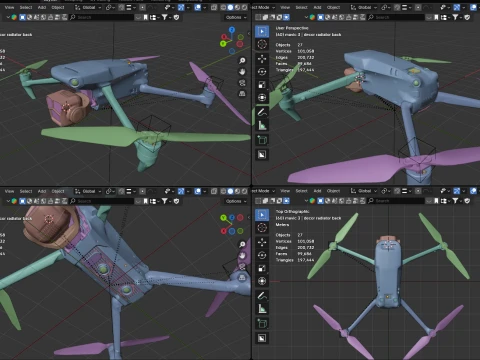The image size is (480, 360).
Task: Click 'Top Orthographic' view label text
Action: coord(292,211)
